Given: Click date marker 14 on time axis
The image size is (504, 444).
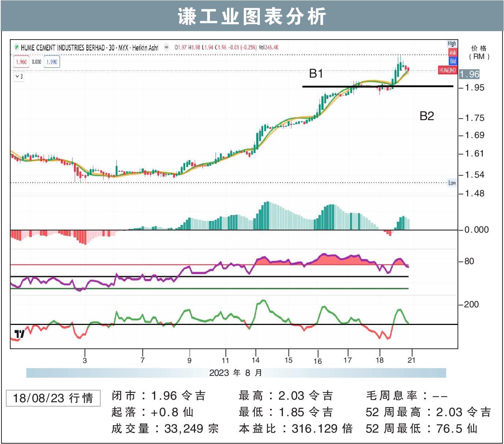Looking at the screenshot, I should (255, 360).
